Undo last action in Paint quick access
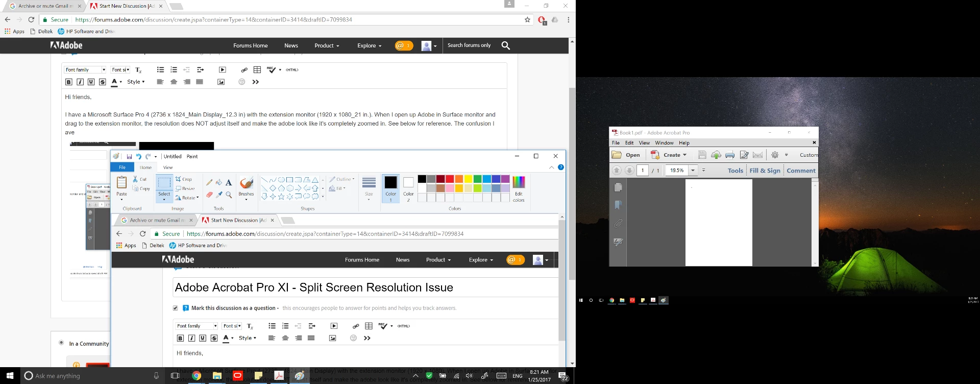Screen dimensions: 980x384 (x=138, y=156)
